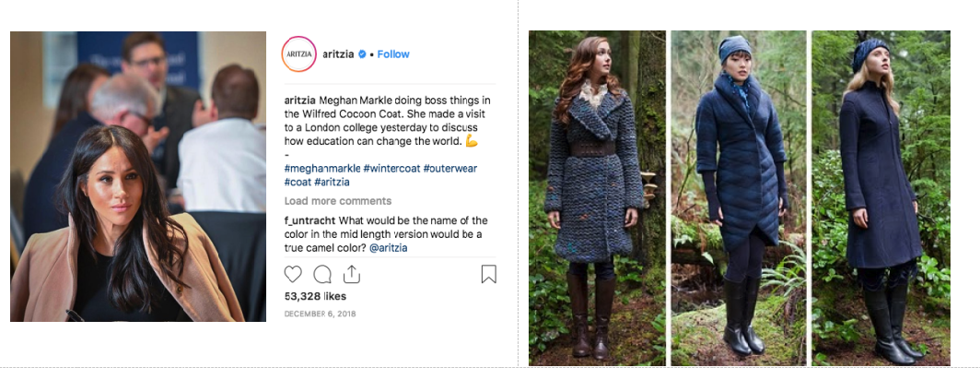Share the post with the share icon
This screenshot has height=368, width=980.
tap(352, 274)
